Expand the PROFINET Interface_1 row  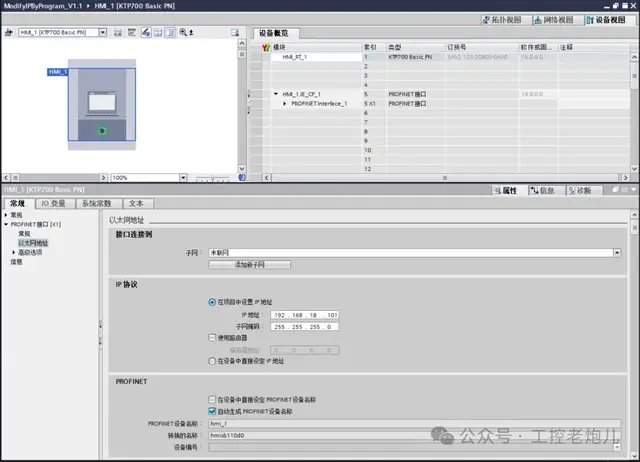(x=284, y=104)
